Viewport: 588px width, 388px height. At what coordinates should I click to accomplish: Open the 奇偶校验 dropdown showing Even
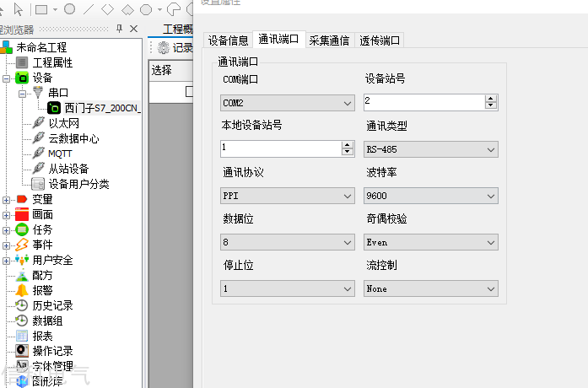tap(431, 242)
